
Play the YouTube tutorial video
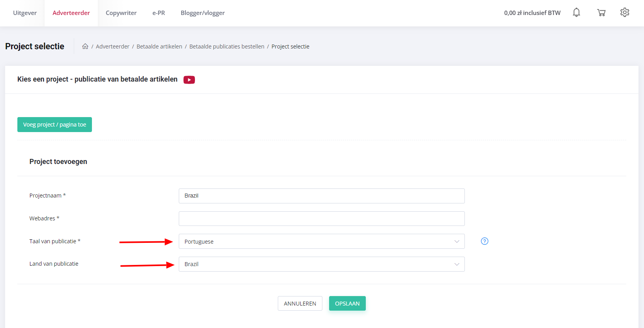[x=189, y=80]
